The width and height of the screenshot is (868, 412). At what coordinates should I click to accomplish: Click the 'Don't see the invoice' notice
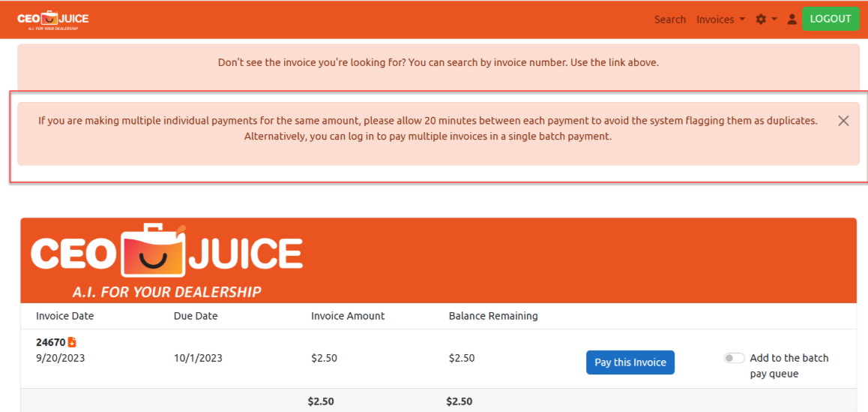pos(438,62)
